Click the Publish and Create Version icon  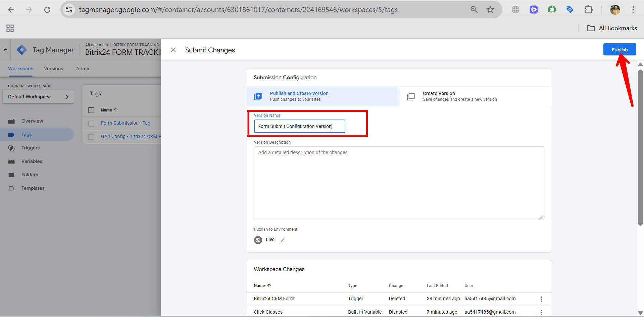coord(258,97)
